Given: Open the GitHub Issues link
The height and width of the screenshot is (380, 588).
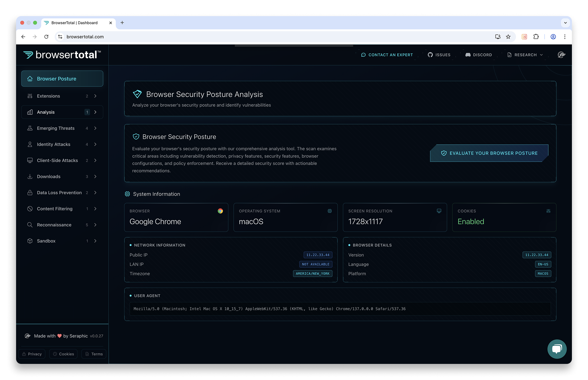Looking at the screenshot, I should coord(439,55).
